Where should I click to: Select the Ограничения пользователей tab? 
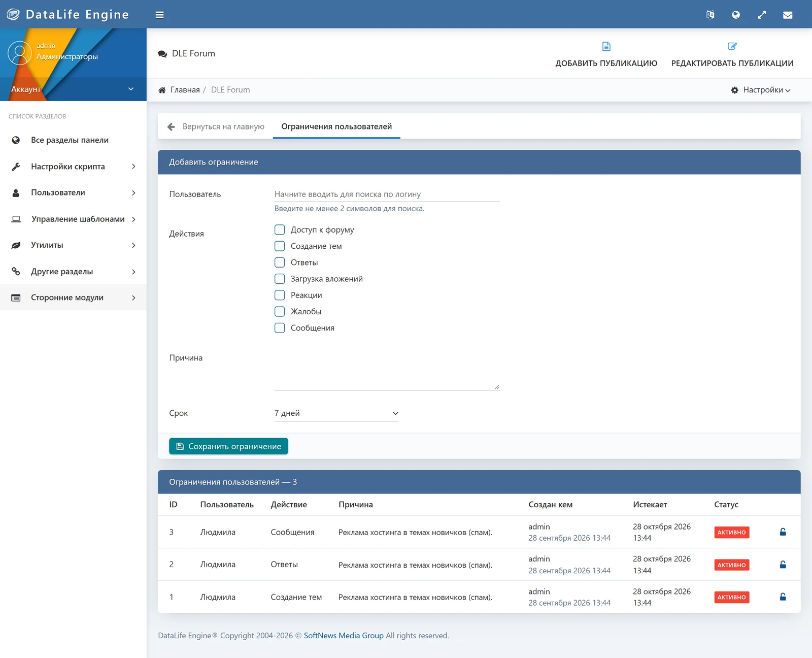(x=336, y=126)
